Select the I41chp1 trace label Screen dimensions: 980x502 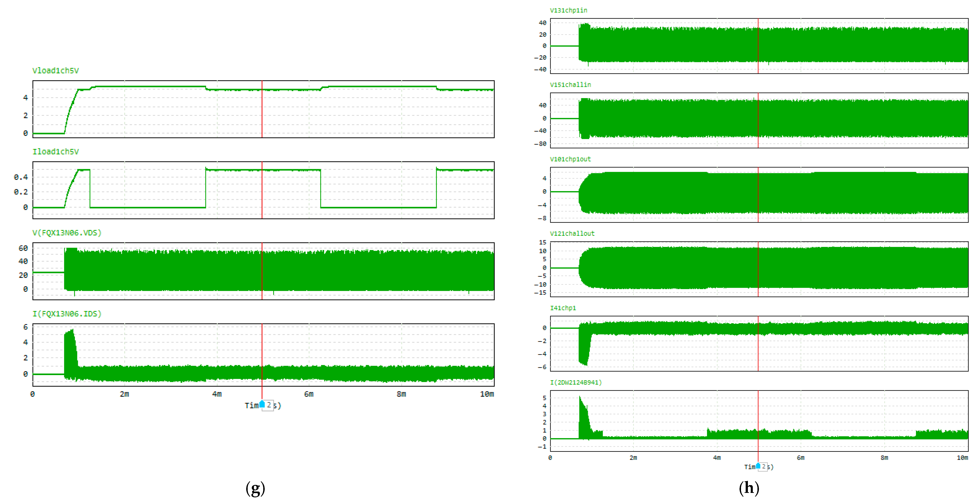[563, 308]
